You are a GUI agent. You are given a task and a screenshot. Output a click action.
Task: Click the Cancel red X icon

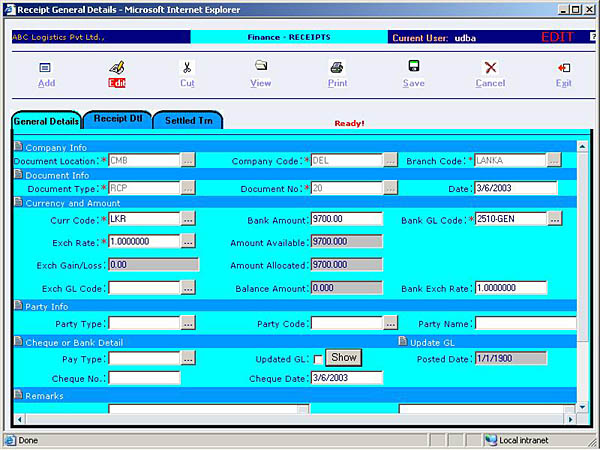[491, 68]
